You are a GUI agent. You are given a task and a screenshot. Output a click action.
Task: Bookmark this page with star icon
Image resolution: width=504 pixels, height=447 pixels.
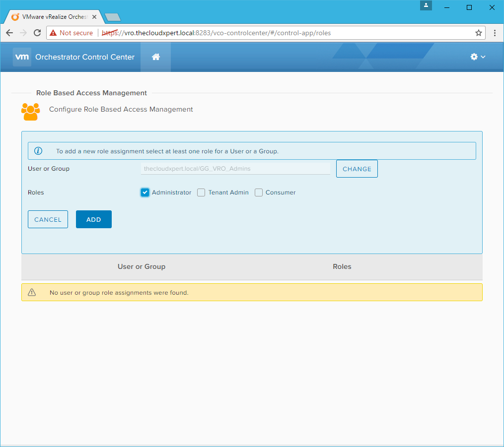478,33
